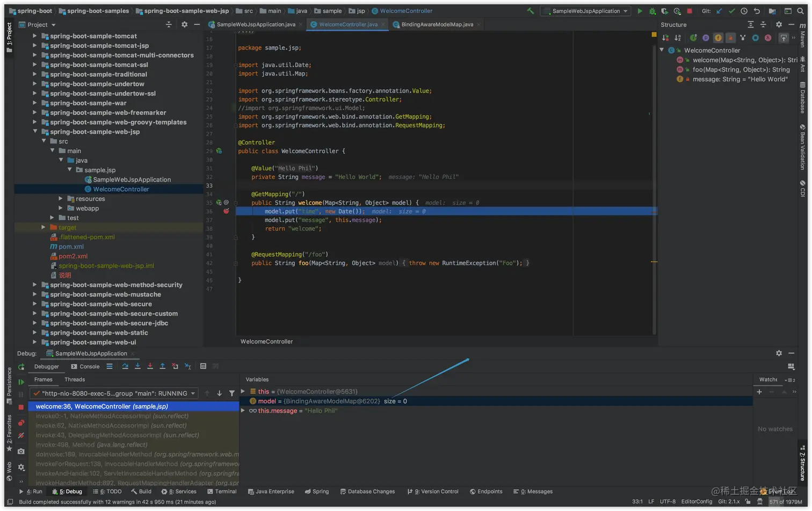Expand the 'this' variable node
This screenshot has height=511, width=812.
pos(243,392)
